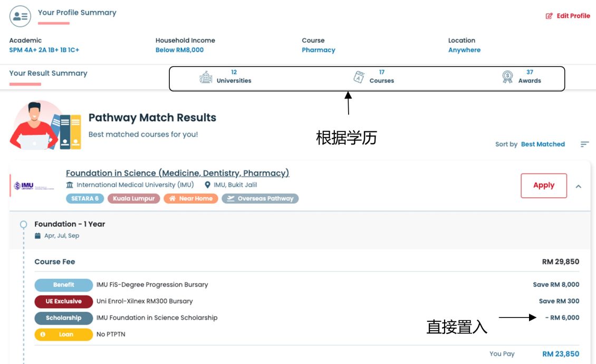Click the Courses document icon
Screen dimensions: 596x364
359,77
